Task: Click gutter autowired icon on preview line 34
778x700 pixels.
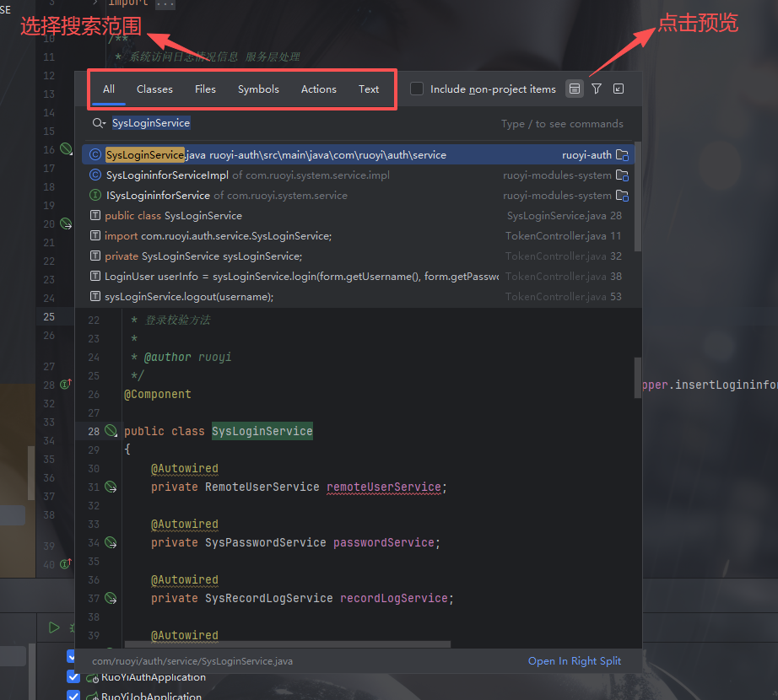Action: click(111, 542)
